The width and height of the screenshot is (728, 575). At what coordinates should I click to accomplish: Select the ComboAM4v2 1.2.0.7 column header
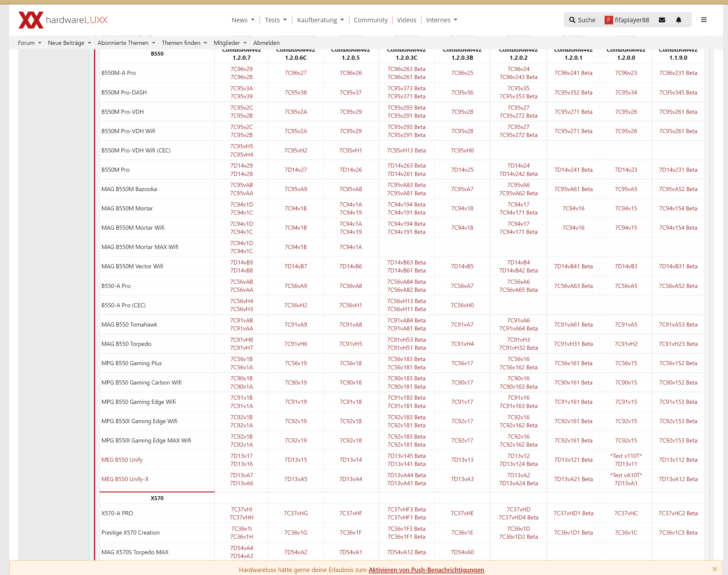tap(241, 54)
